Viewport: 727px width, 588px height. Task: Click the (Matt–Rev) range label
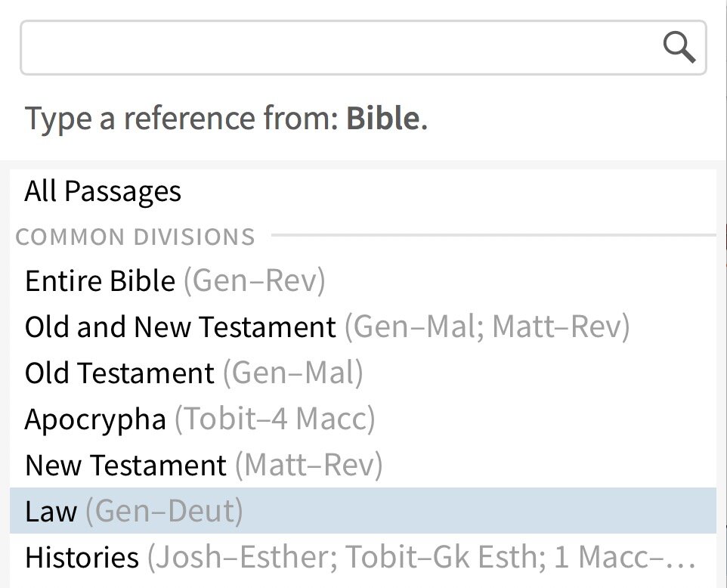coord(309,465)
